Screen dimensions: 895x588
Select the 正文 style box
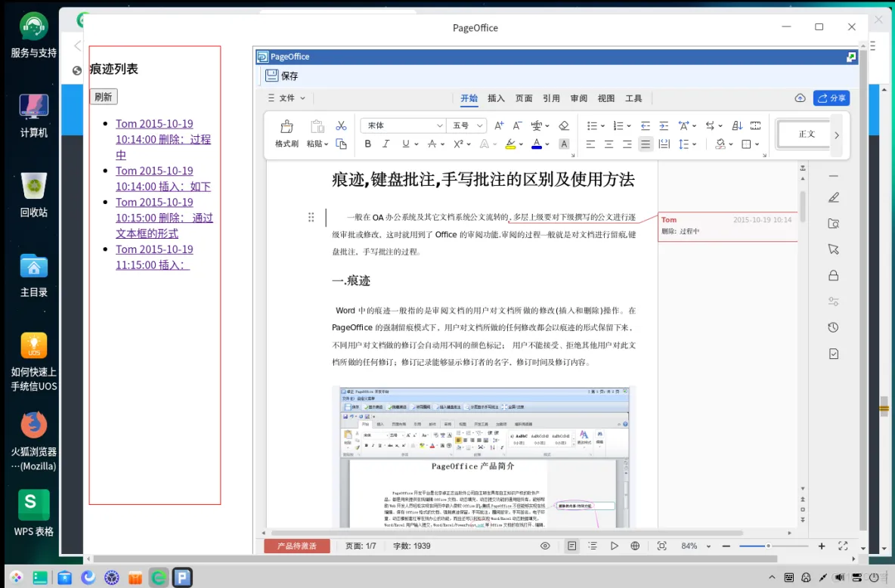coord(805,135)
